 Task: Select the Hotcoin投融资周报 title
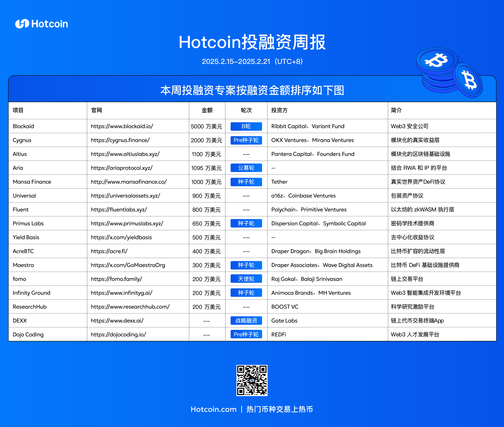pyautogui.click(x=252, y=42)
